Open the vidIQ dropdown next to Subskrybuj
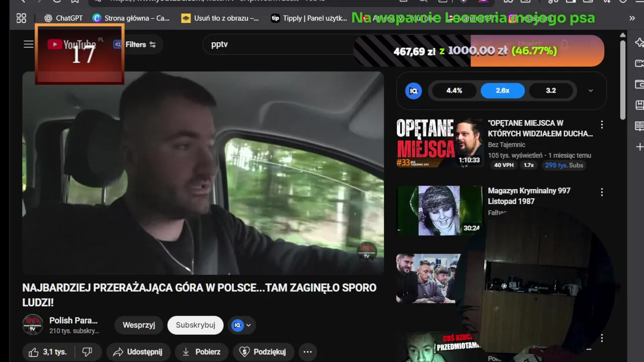The width and height of the screenshot is (644, 362). coord(242,325)
